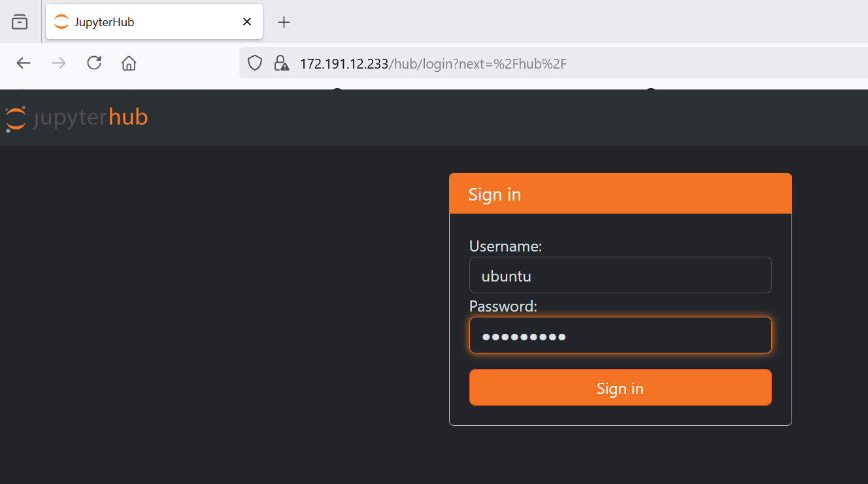This screenshot has height=484, width=868.
Task: Click the JupyterHub logo in the navbar
Action: pos(76,117)
